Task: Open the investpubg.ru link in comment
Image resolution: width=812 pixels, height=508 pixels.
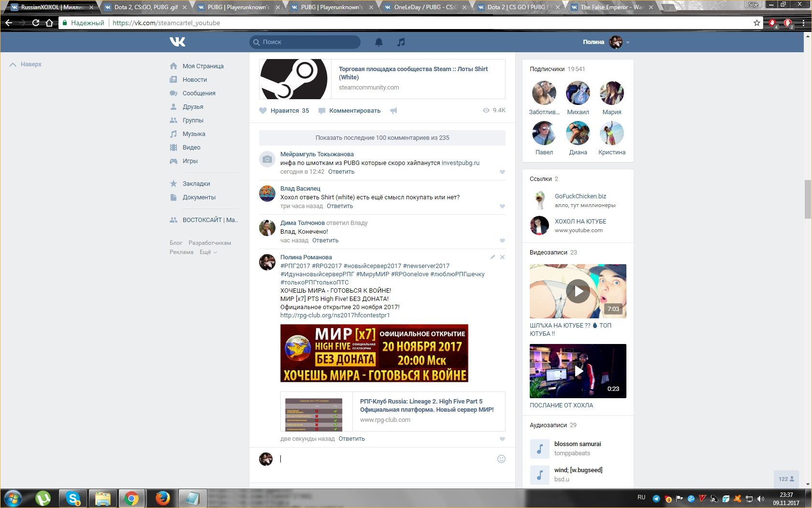Action: (x=460, y=163)
